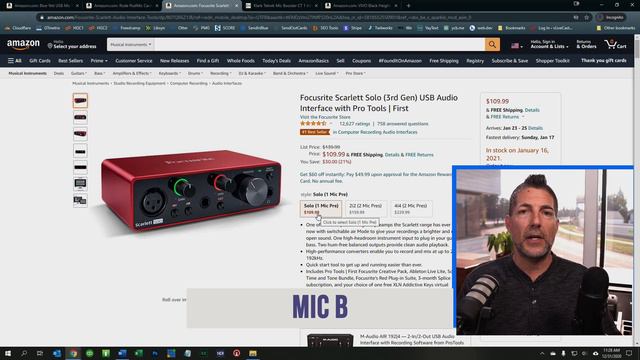Open Task View on the taskbar
640x360 pixels.
pos(40,353)
